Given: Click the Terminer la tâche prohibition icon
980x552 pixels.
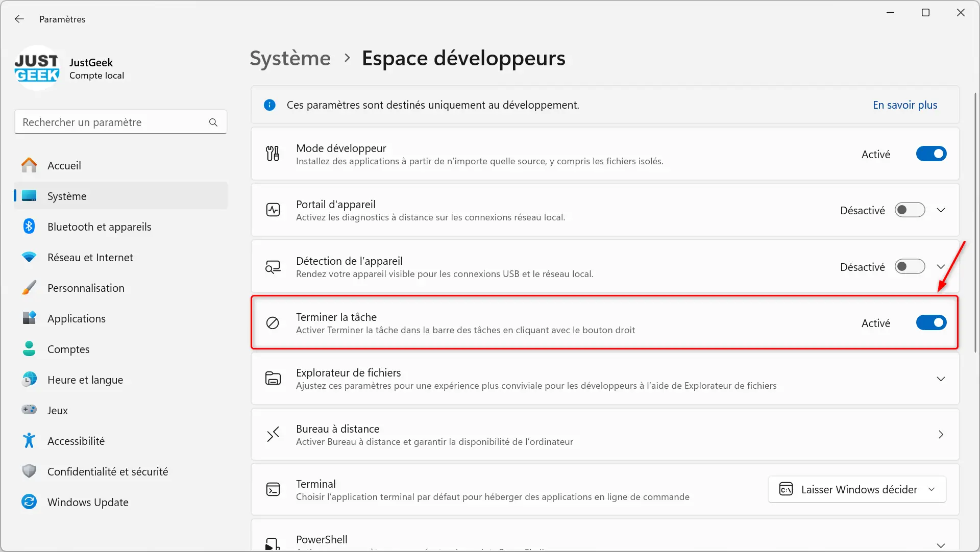Looking at the screenshot, I should pos(273,323).
